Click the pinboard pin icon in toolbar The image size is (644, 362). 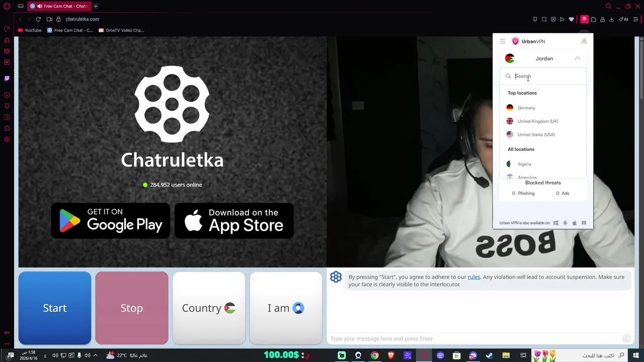coord(535,19)
